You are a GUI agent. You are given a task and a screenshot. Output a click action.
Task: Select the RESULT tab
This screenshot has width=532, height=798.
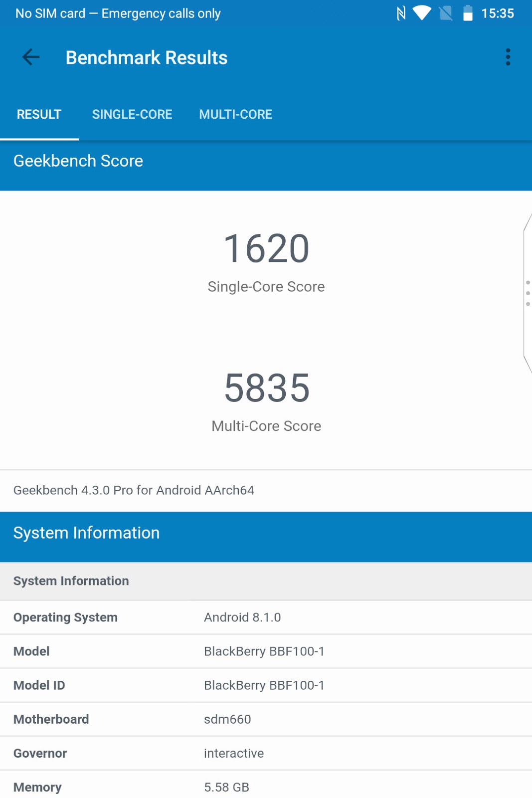(39, 114)
